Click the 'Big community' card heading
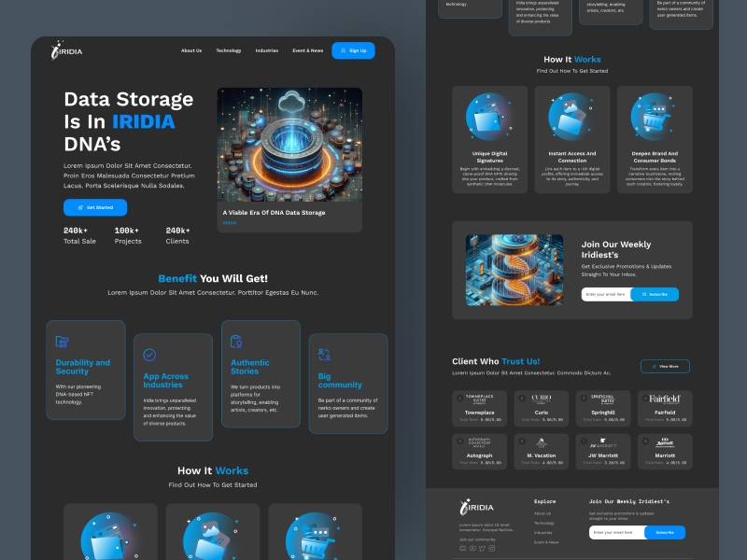The image size is (747, 560). pos(340,381)
